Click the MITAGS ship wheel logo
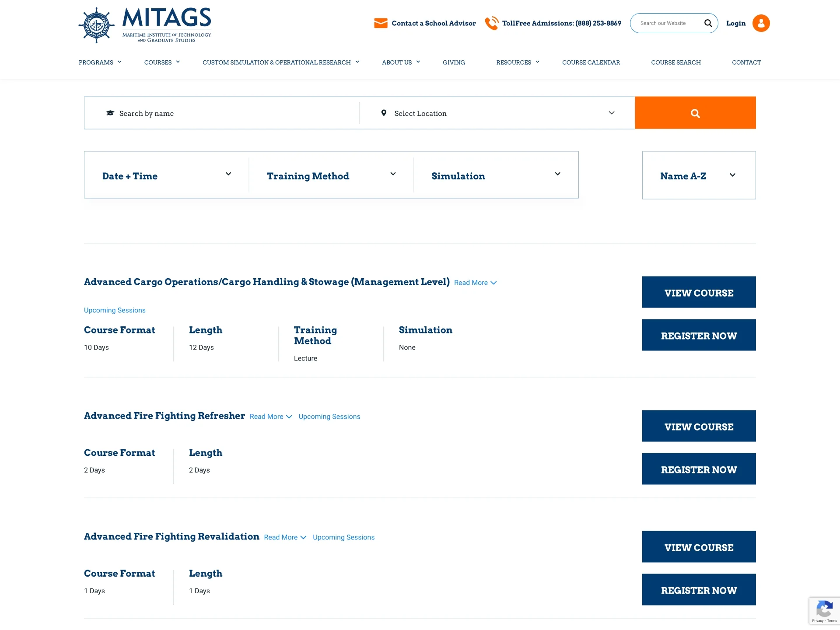The width and height of the screenshot is (840, 630). point(97,24)
